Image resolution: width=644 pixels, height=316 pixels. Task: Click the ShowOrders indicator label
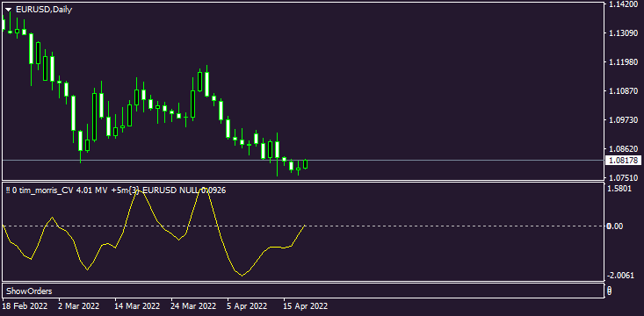(29, 291)
